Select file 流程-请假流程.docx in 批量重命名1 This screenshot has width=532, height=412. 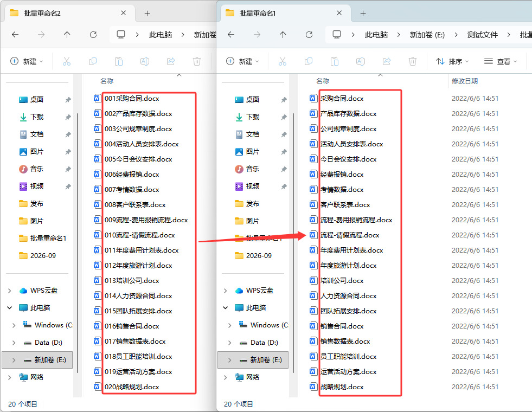349,235
